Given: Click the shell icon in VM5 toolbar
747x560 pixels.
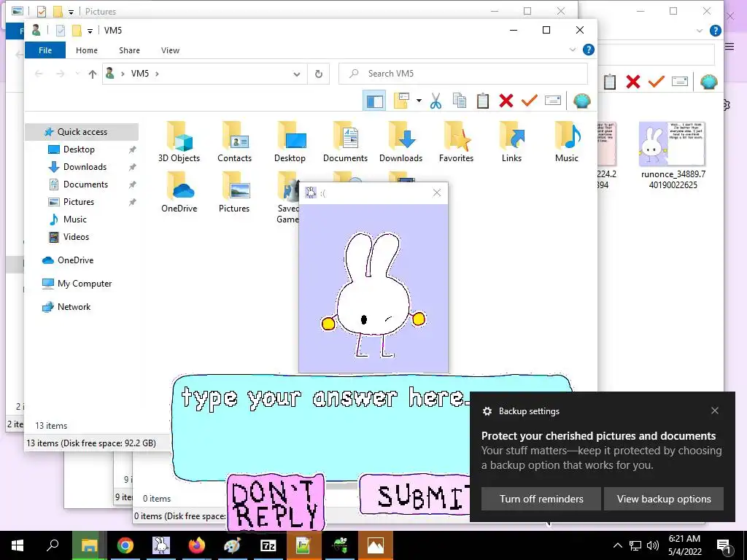Looking at the screenshot, I should (581, 101).
